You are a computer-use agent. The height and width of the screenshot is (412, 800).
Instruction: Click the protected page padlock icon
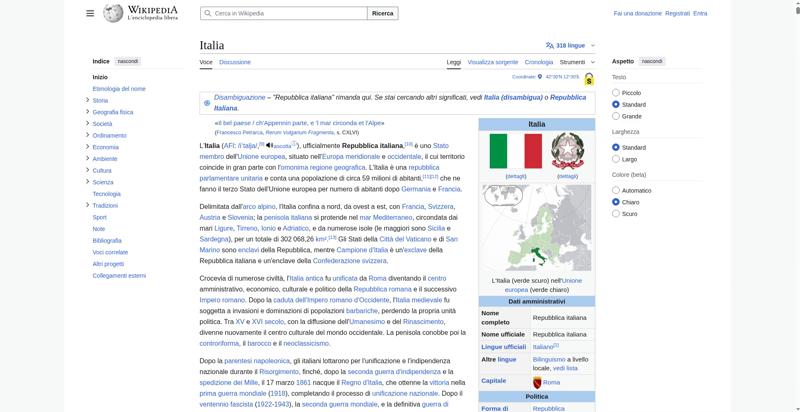pos(589,78)
